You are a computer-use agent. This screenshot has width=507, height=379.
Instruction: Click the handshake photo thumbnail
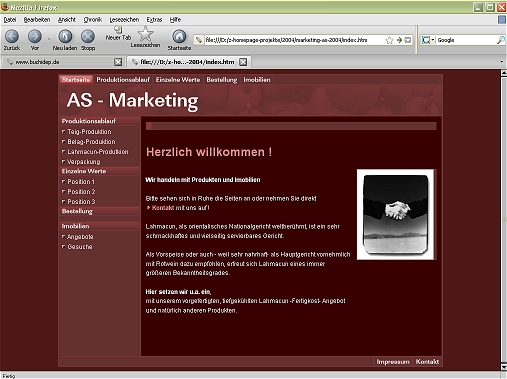(395, 214)
